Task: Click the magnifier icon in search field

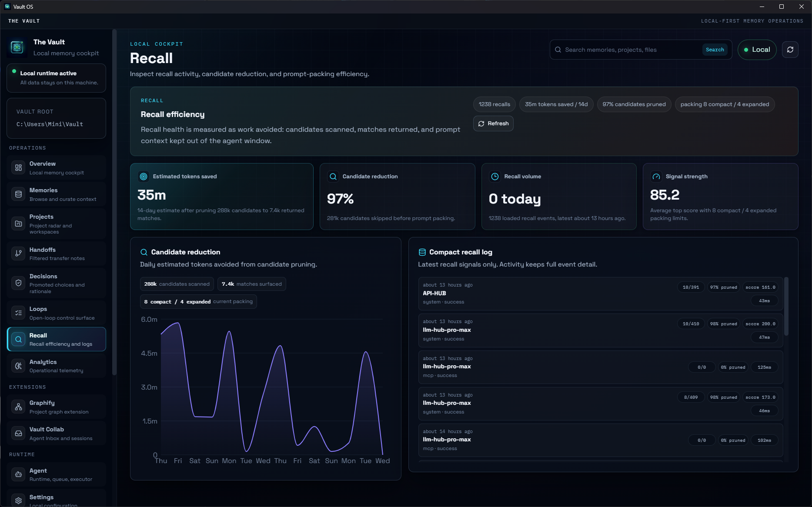Action: [x=558, y=50]
